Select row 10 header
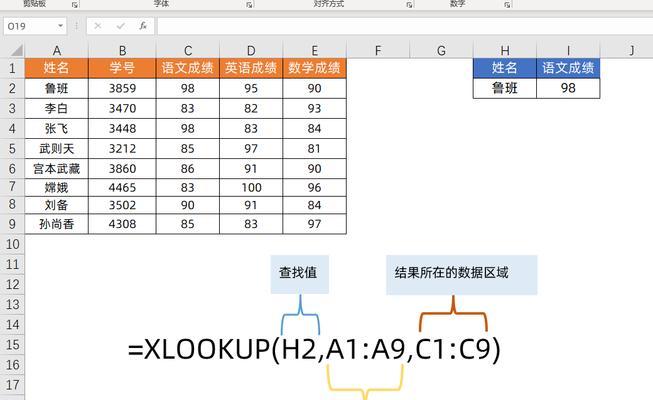This screenshot has width=653, height=400. [x=12, y=244]
